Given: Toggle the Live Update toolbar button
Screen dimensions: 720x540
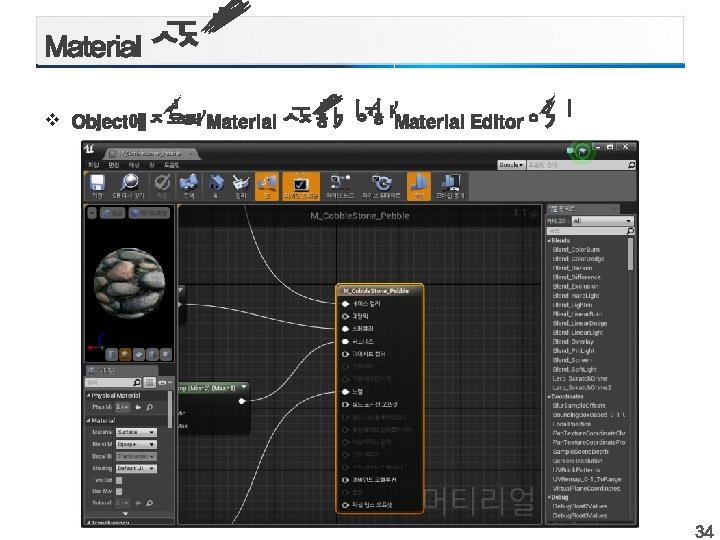Looking at the screenshot, I should coord(381,186).
